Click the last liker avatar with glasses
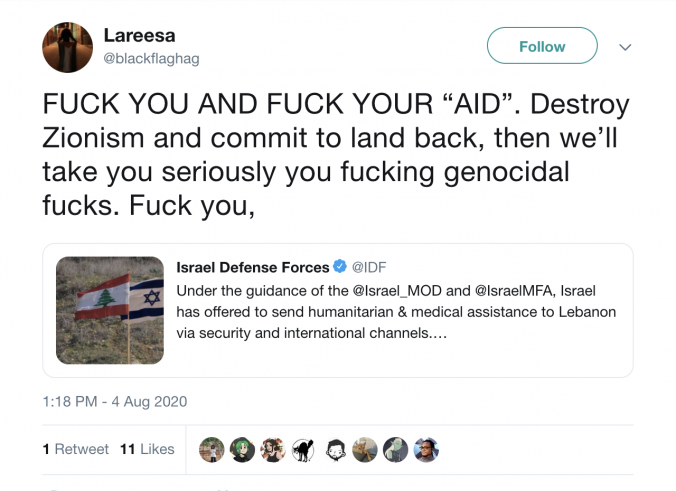Viewport: 676px width, 491px height. coord(427,450)
